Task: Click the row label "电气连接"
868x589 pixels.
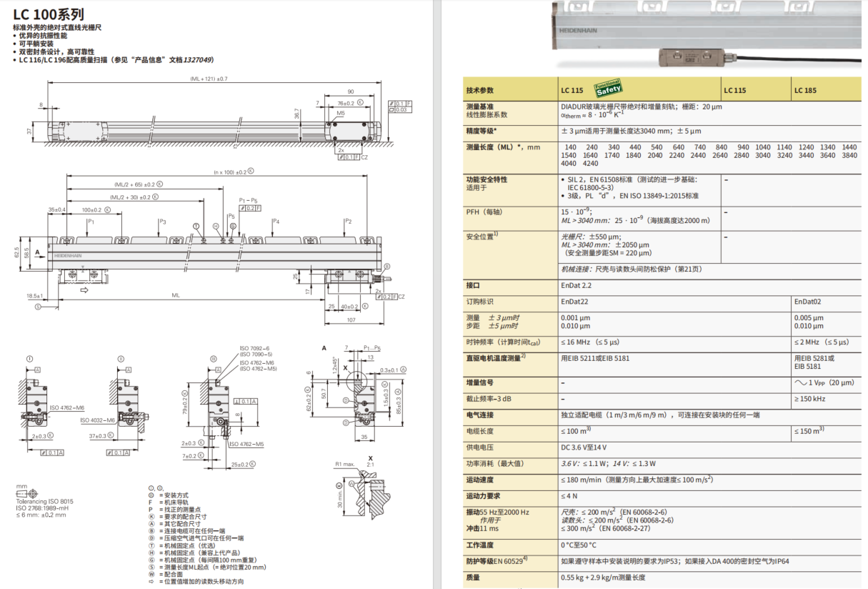Action: coord(479,415)
